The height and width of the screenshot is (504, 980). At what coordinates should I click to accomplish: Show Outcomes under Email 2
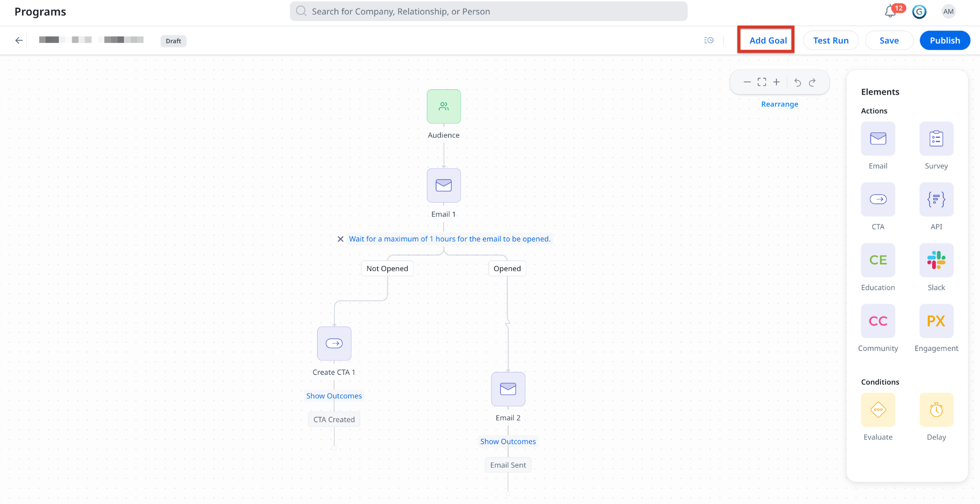pos(508,441)
